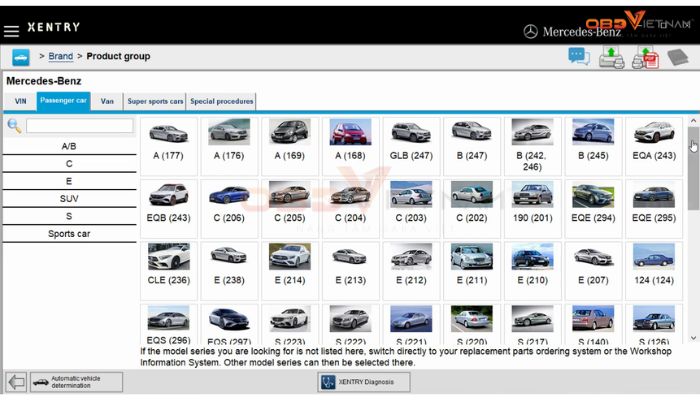Select the C (204) model series

tap(350, 208)
